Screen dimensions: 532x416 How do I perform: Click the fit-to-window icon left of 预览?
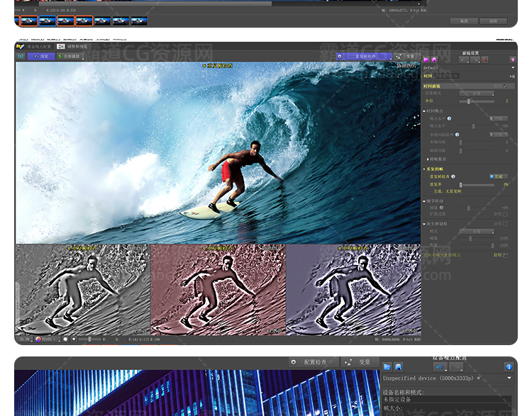[x=21, y=56]
